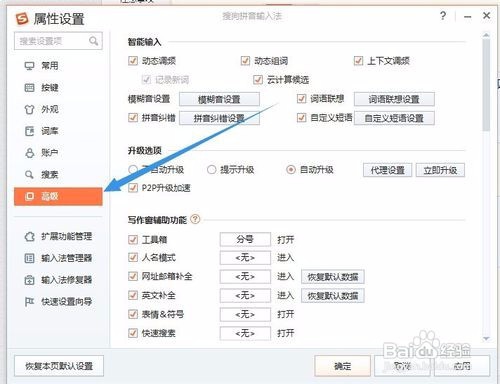Open 词语联想设置
Viewport: 500px width, 384px height.
click(x=394, y=99)
